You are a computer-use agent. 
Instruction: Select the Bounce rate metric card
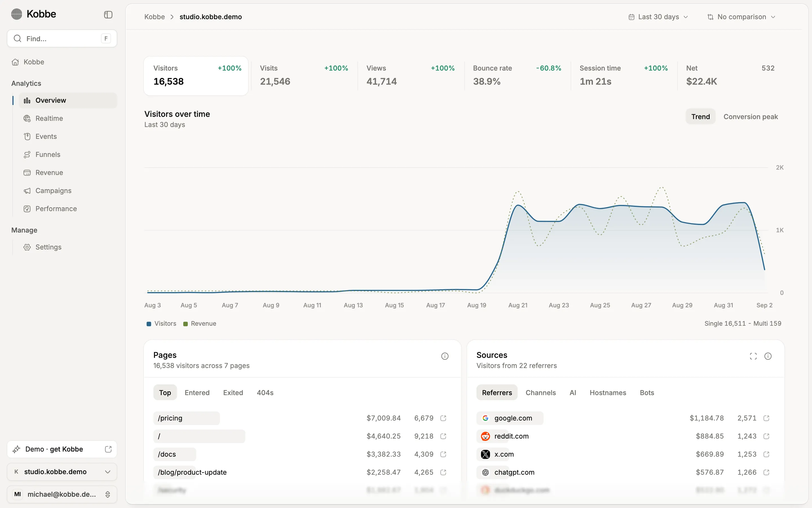(517, 75)
